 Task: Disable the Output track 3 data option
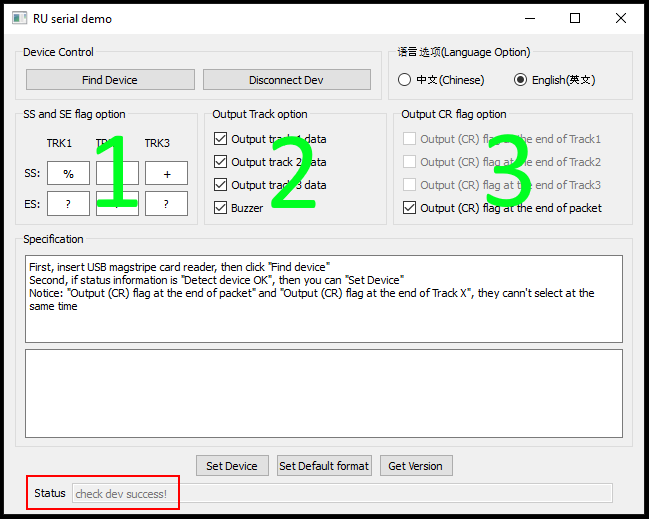coord(221,185)
